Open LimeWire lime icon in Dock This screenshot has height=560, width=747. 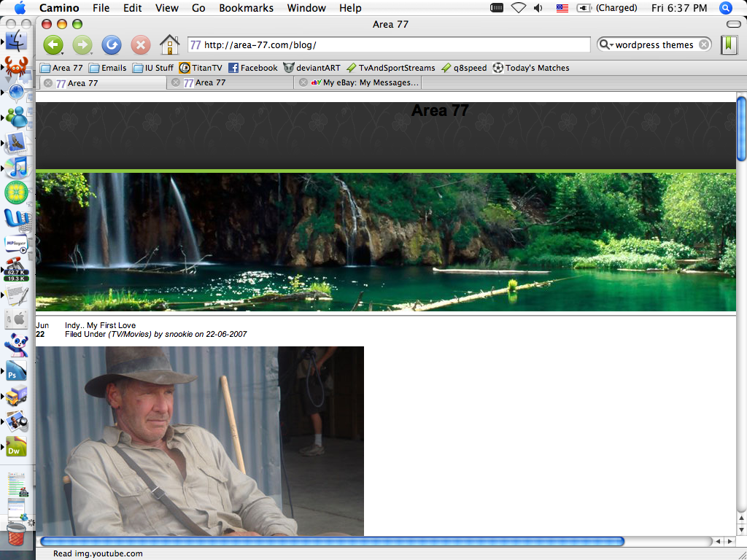click(17, 192)
